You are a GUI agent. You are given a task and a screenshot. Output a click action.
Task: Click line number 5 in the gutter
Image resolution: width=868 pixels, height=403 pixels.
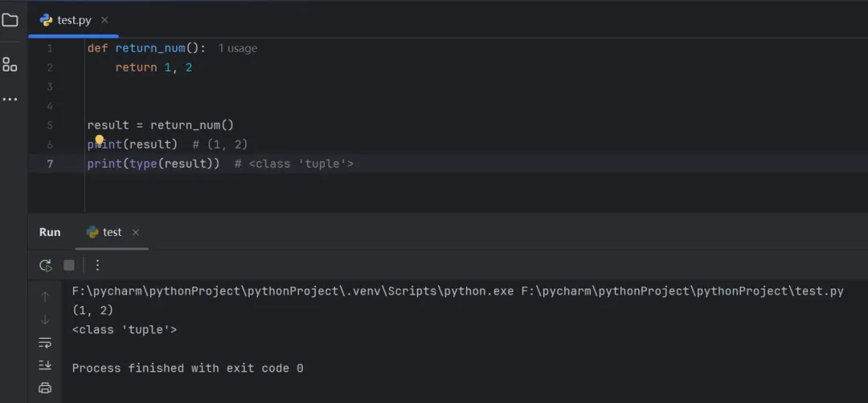tap(50, 125)
